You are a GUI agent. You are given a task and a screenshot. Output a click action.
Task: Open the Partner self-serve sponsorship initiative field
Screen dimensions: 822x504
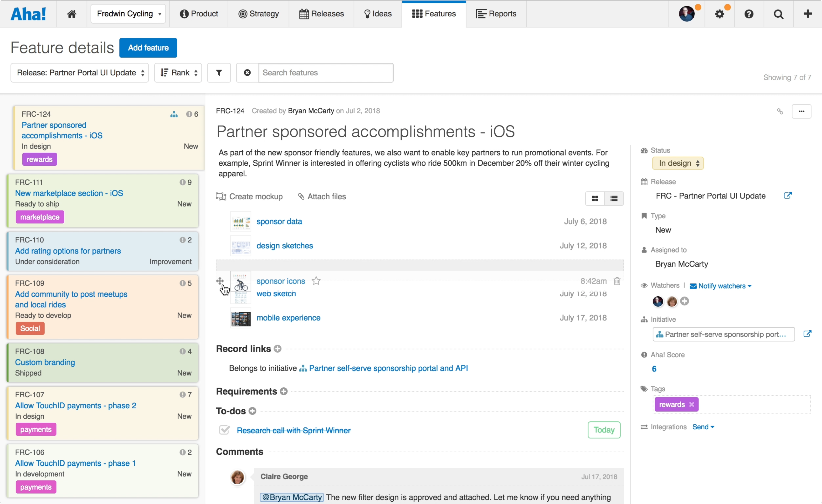(724, 334)
